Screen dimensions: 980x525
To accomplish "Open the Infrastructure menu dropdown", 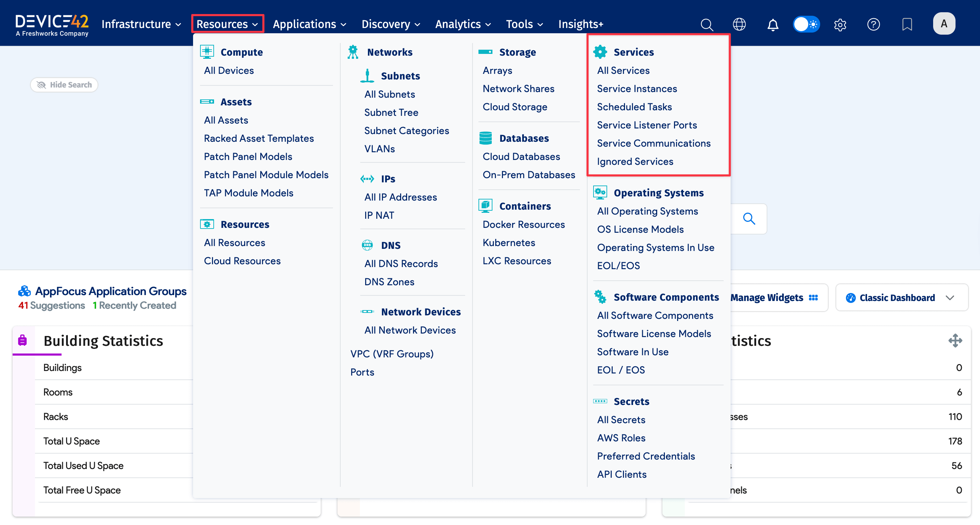I will [x=141, y=24].
